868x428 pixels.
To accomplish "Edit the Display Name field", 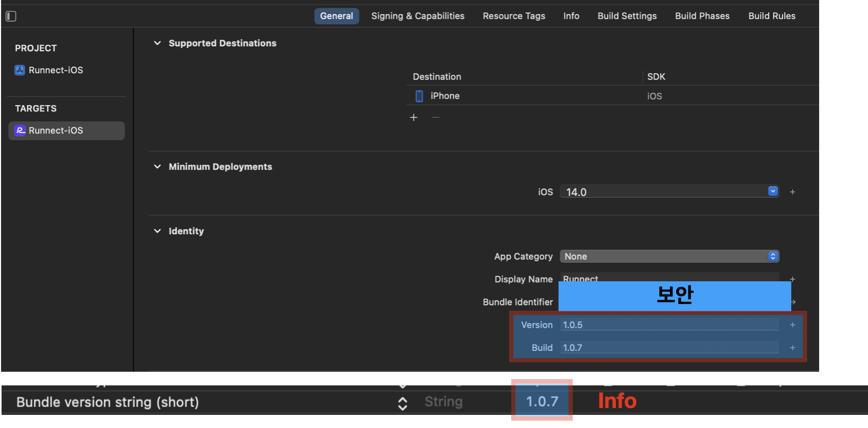I will [669, 277].
